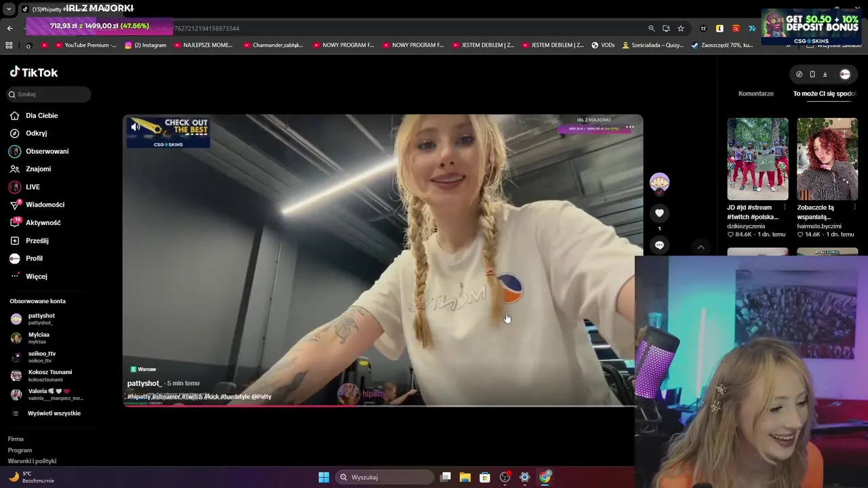Switch to Komentarze tab
The width and height of the screenshot is (868, 488).
click(x=755, y=94)
